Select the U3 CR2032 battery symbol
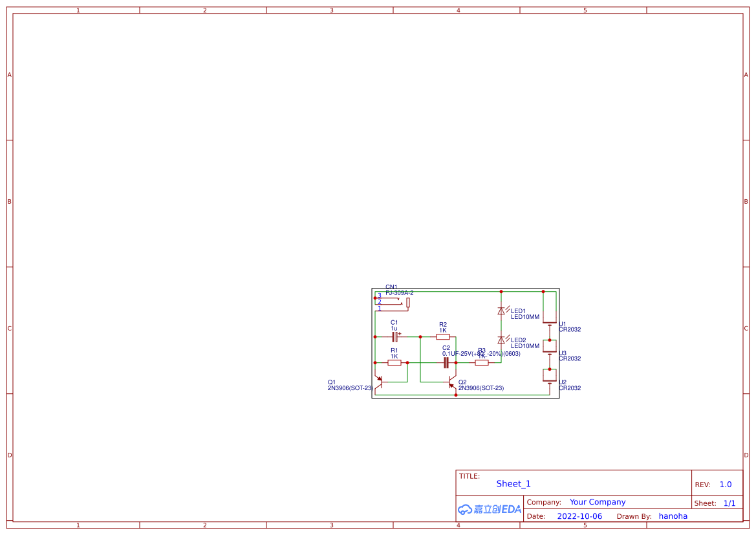Image resolution: width=756 pixels, height=535 pixels. 549,345
